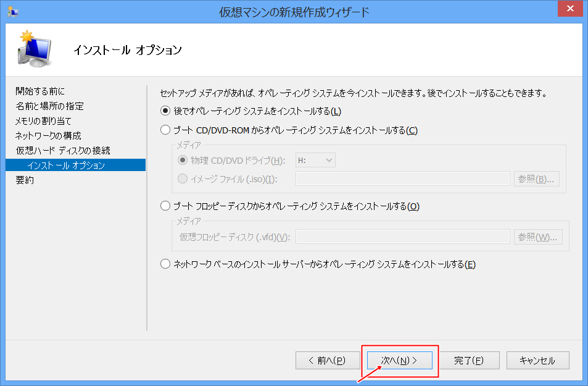The height and width of the screenshot is (386, 588).
Task: Select イメージ ファイル (.iso) radio button
Action: coord(182,178)
